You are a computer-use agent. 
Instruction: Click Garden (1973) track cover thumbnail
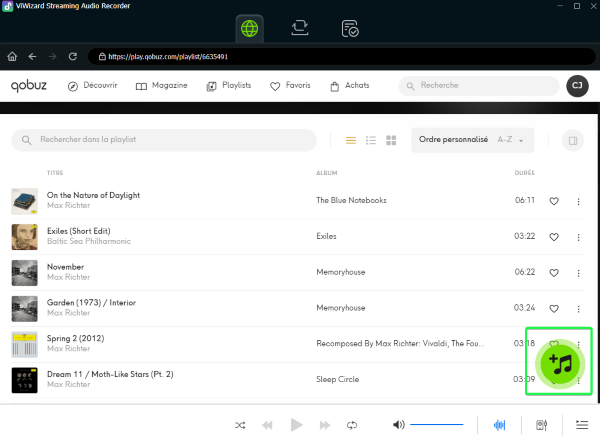[x=24, y=308]
